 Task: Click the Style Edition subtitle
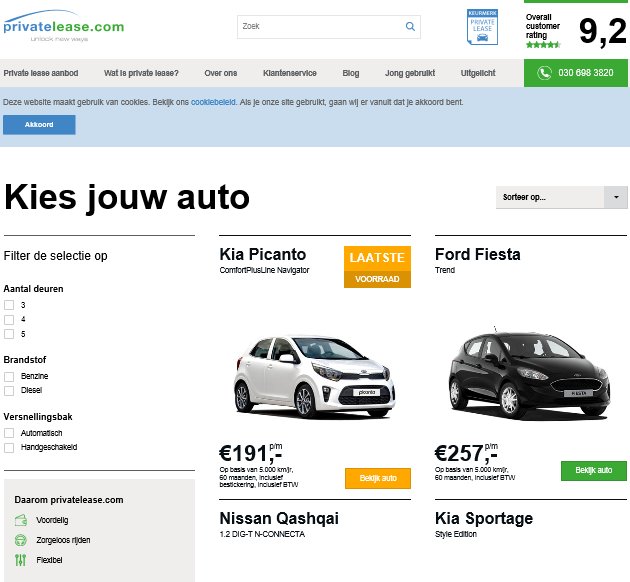[456, 534]
